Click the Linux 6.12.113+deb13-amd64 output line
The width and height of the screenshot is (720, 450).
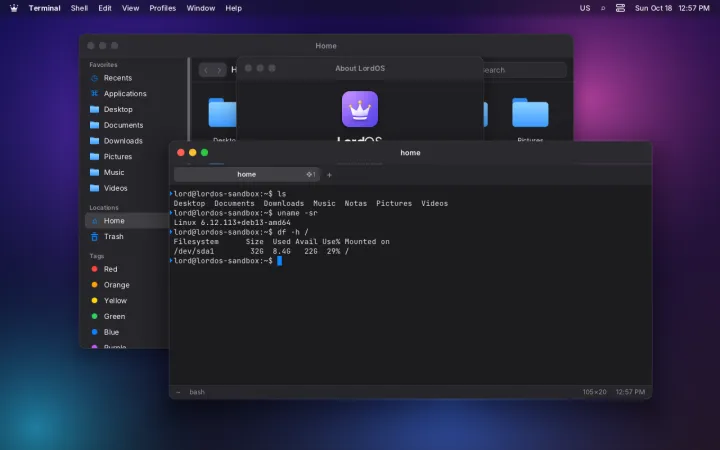232,223
